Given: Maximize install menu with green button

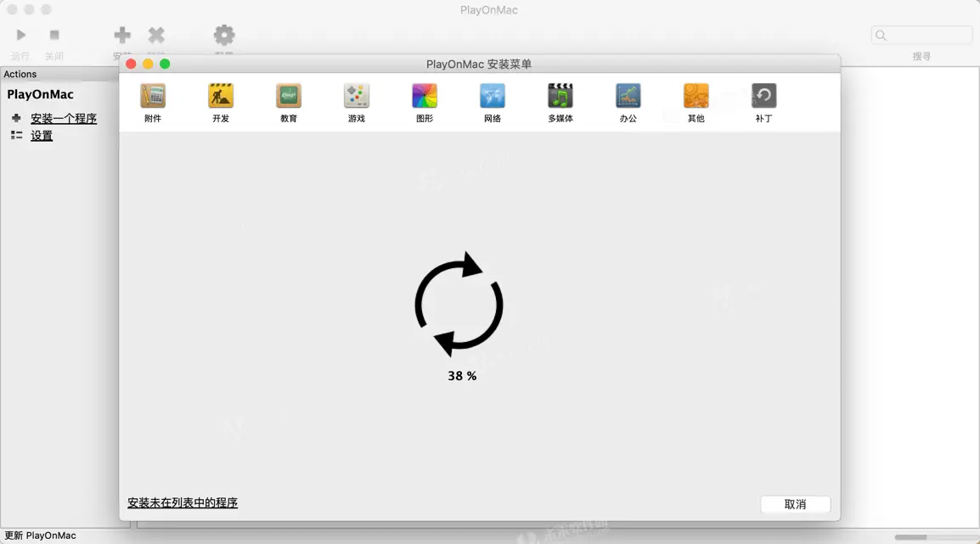Looking at the screenshot, I should (x=165, y=64).
